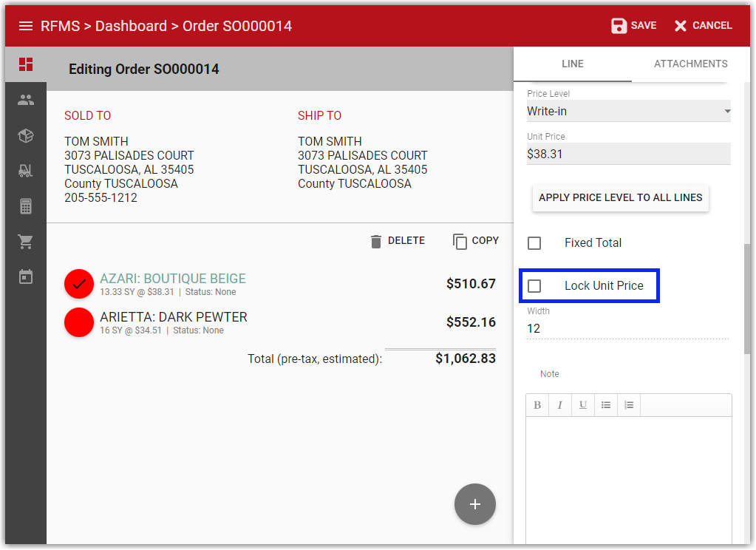Switch to the ATTACHMENTS tab

click(690, 64)
